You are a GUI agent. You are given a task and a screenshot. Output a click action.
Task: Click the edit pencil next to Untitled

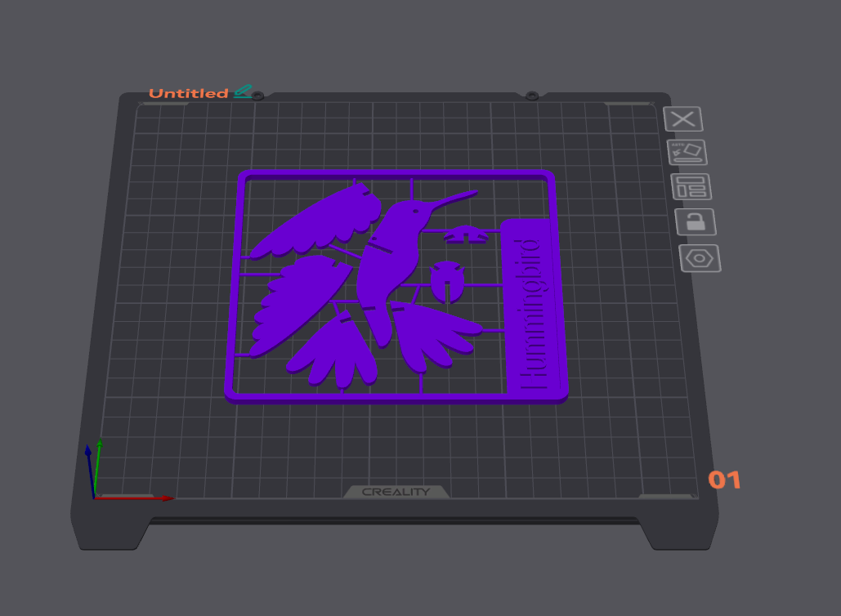pyautogui.click(x=243, y=92)
